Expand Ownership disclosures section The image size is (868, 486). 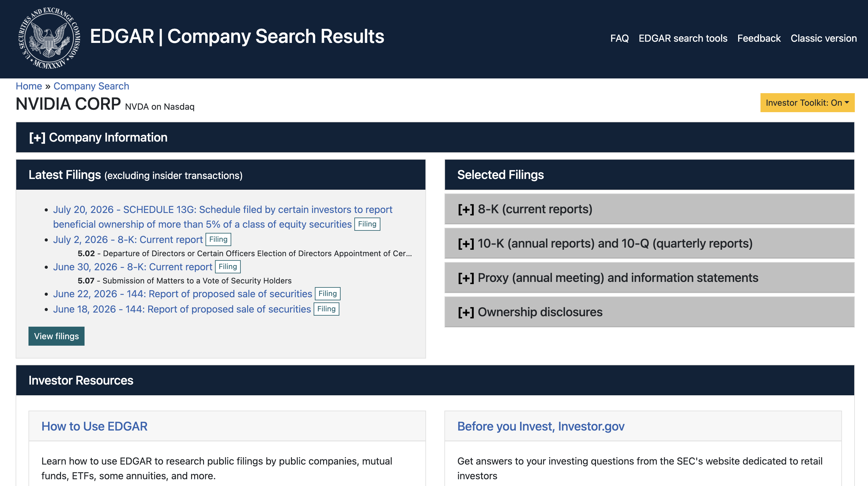(649, 312)
